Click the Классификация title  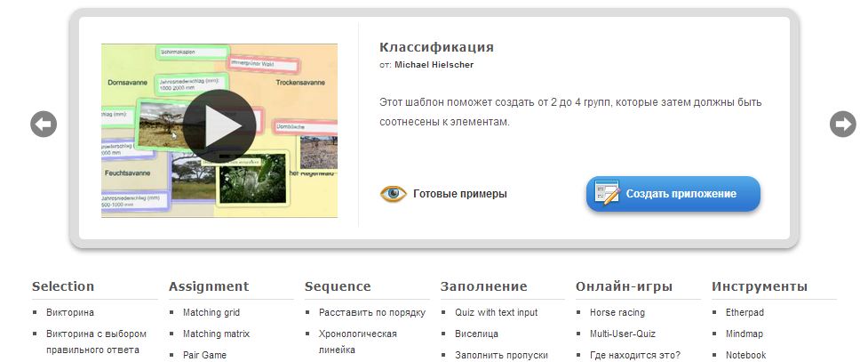pyautogui.click(x=436, y=47)
